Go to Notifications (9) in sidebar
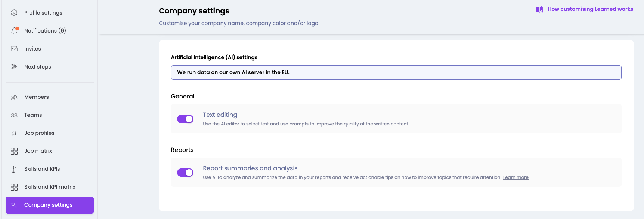 [45, 31]
